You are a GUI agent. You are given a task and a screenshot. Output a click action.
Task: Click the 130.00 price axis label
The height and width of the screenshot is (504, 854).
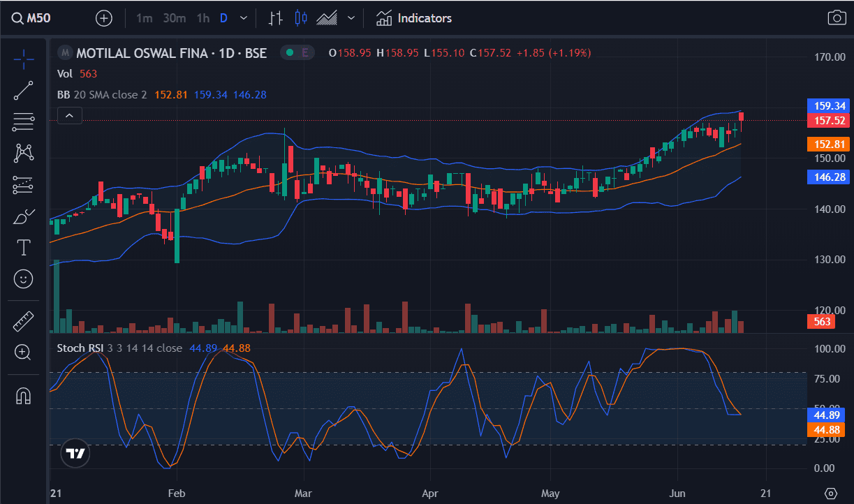click(x=830, y=260)
